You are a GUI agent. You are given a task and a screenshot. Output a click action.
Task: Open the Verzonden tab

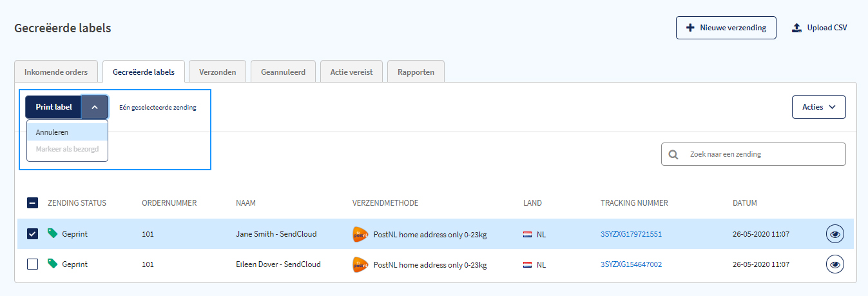[218, 72]
